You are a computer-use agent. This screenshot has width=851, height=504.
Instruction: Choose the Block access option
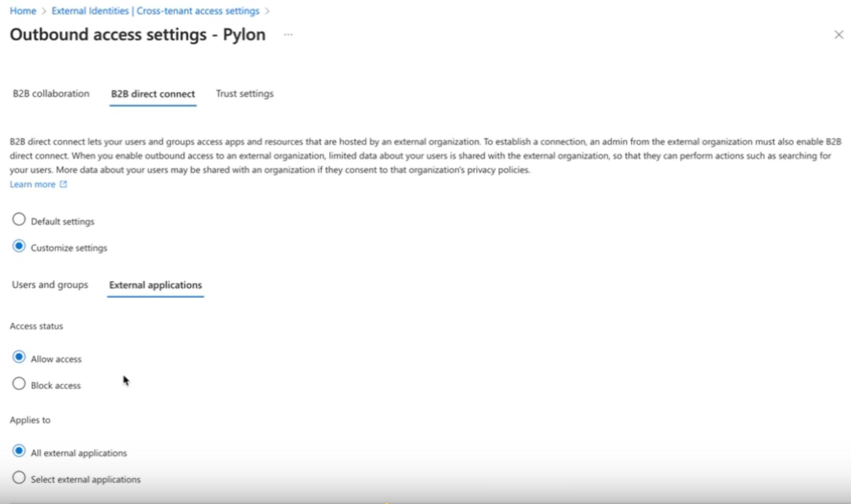pos(19,384)
